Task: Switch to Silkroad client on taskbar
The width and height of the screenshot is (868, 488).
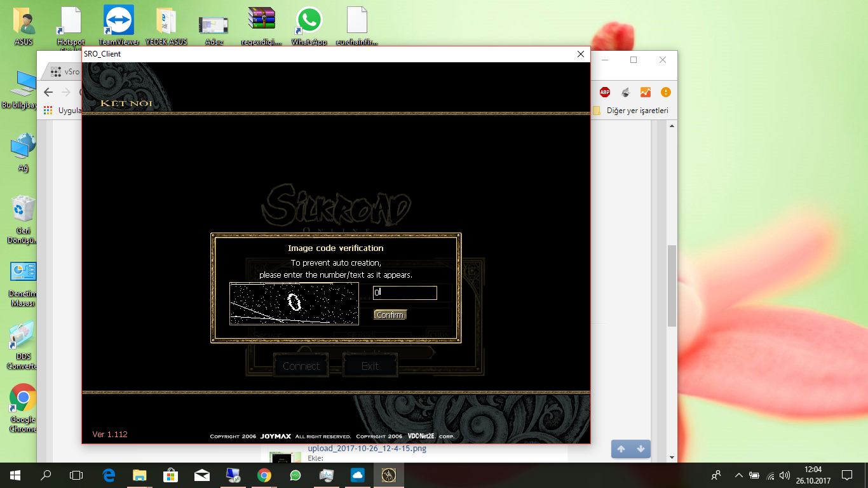Action: pos(388,475)
